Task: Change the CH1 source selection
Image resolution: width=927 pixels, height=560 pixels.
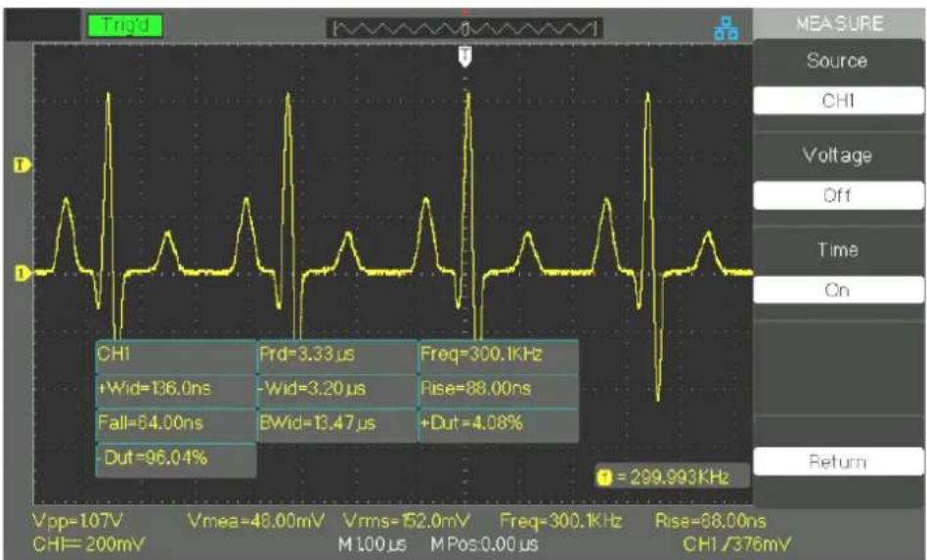Action: coord(838,101)
